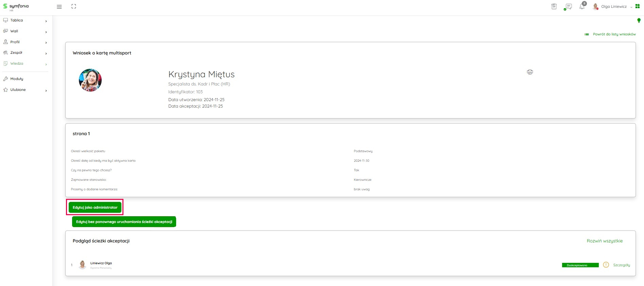Click the green lightbulb hint icon
This screenshot has height=286, width=644.
pyautogui.click(x=639, y=20)
